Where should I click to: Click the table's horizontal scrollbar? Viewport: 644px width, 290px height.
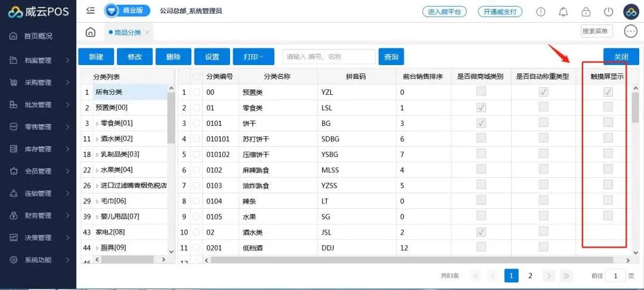(x=411, y=260)
